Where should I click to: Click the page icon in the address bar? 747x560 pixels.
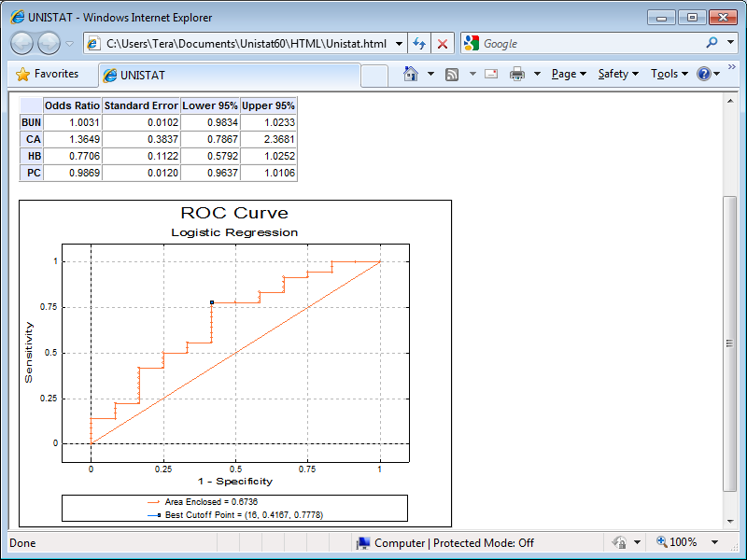pos(93,43)
